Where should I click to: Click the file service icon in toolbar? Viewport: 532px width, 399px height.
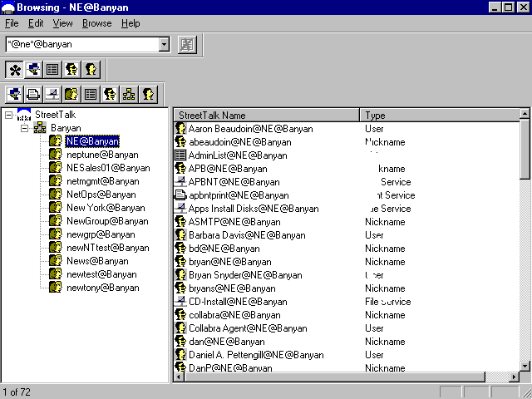pos(52,94)
